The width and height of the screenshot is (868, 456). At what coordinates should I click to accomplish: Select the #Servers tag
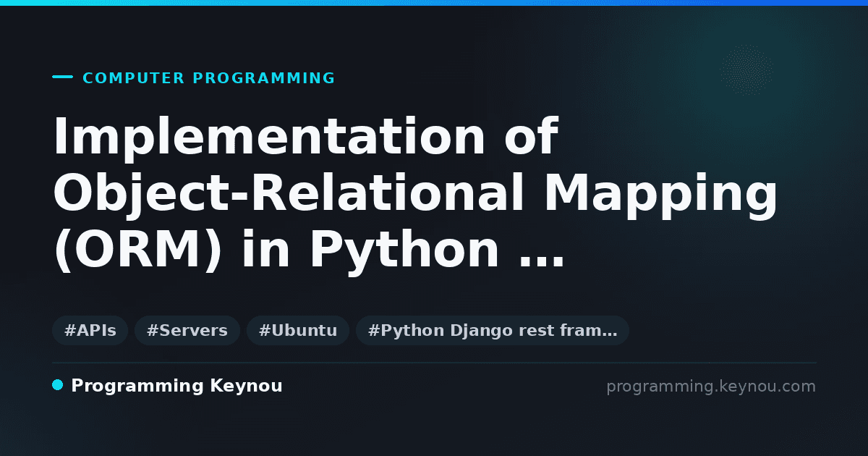[187, 331]
